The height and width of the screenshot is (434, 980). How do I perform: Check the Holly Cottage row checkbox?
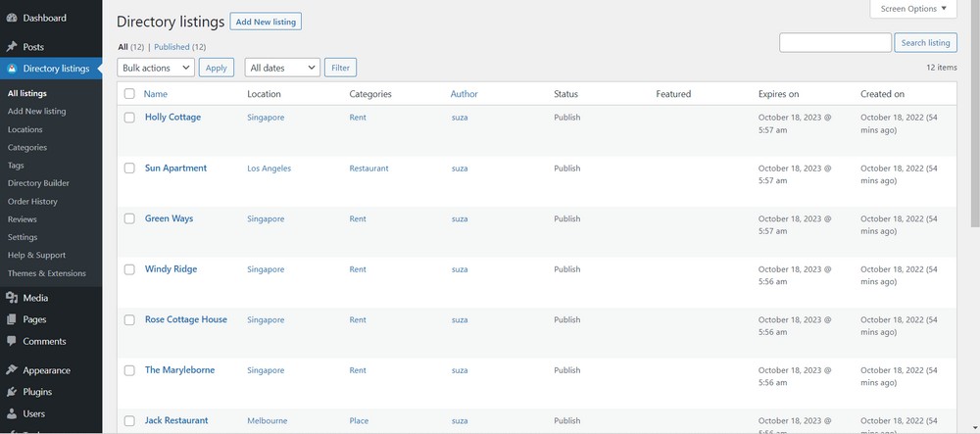(129, 118)
